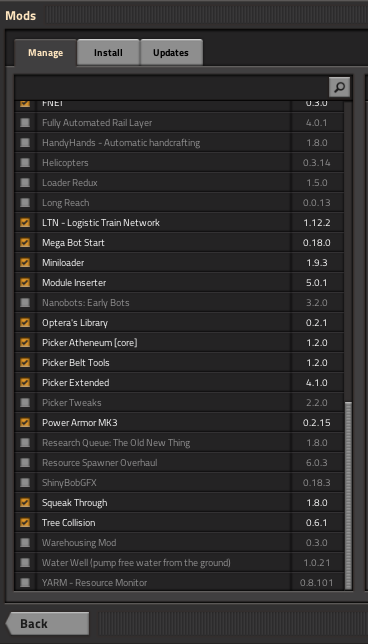
Task: Enable YARM - Resource Monitor checkbox
Action: click(25, 582)
